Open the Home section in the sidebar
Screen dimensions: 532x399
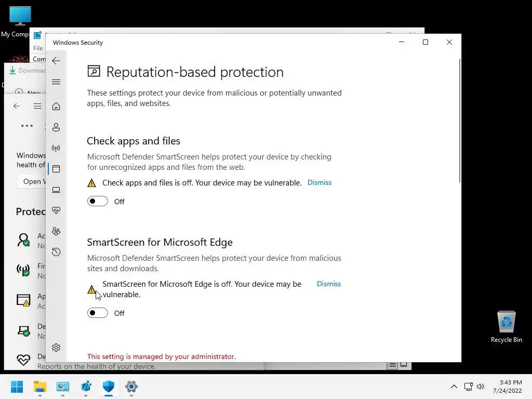(x=56, y=107)
